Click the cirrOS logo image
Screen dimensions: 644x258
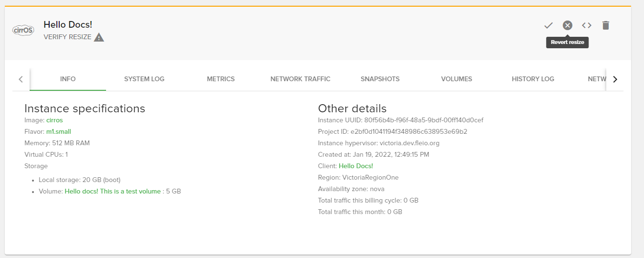coord(23,30)
